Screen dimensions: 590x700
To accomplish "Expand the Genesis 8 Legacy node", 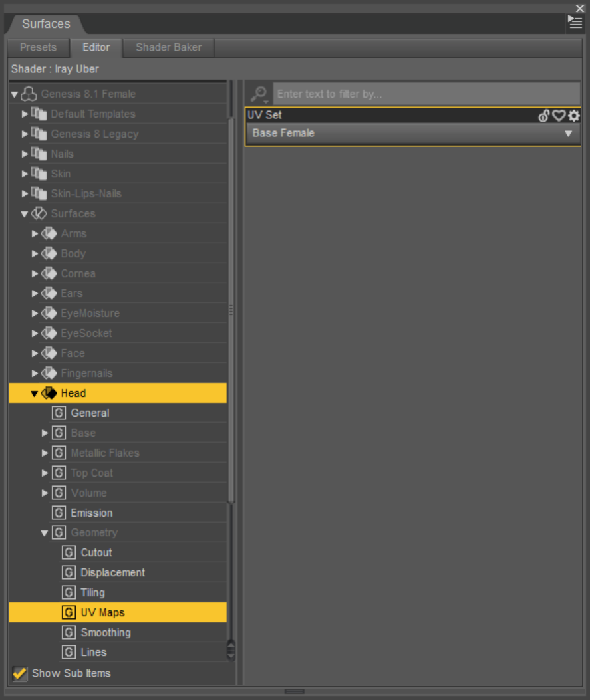I will pyautogui.click(x=25, y=134).
